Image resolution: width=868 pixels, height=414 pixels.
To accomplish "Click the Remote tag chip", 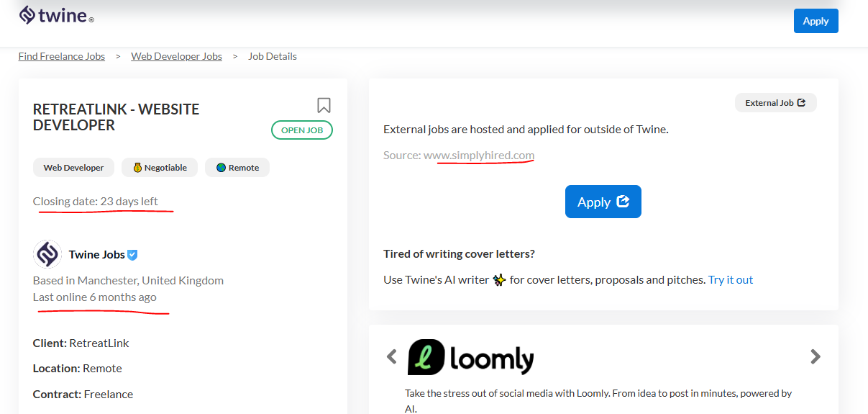I will point(237,168).
